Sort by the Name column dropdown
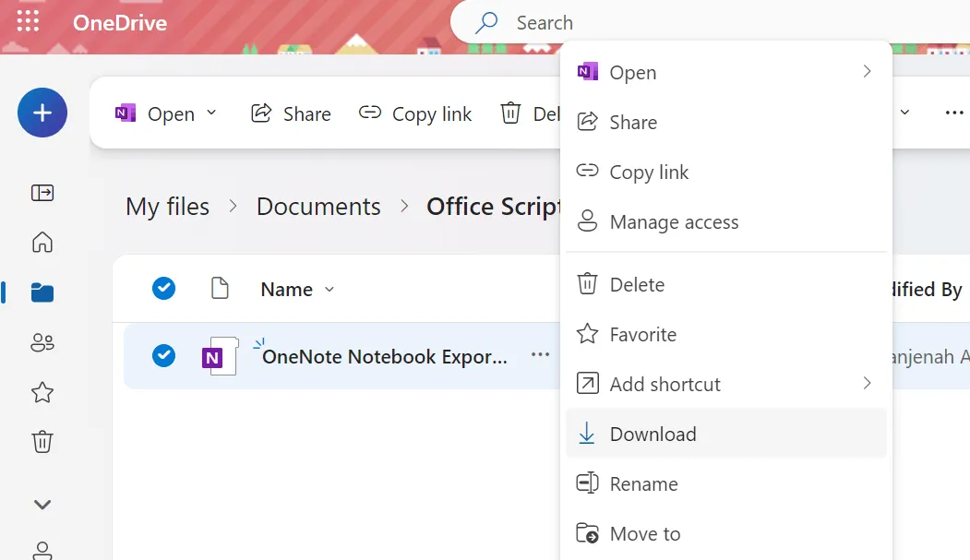 click(x=297, y=290)
